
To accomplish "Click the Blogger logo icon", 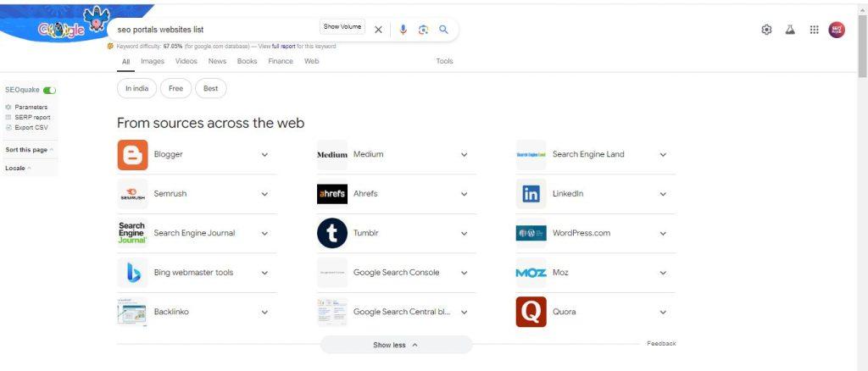I will [133, 155].
